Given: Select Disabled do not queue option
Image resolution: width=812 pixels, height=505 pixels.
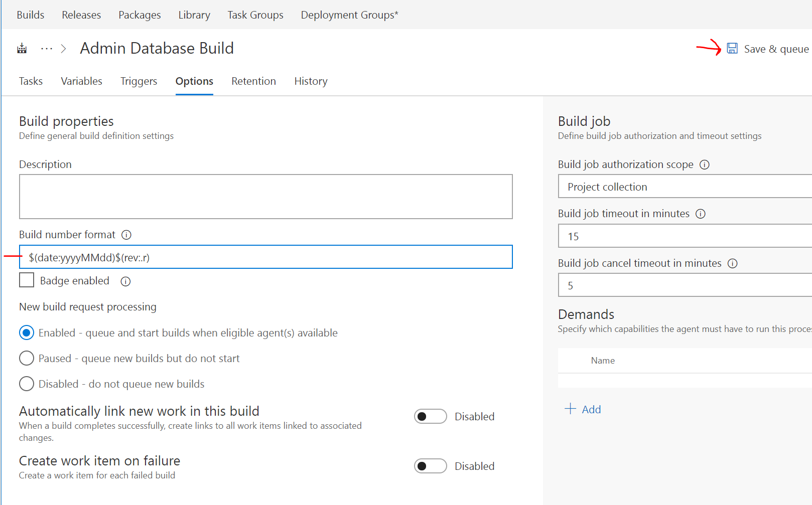Looking at the screenshot, I should point(27,384).
